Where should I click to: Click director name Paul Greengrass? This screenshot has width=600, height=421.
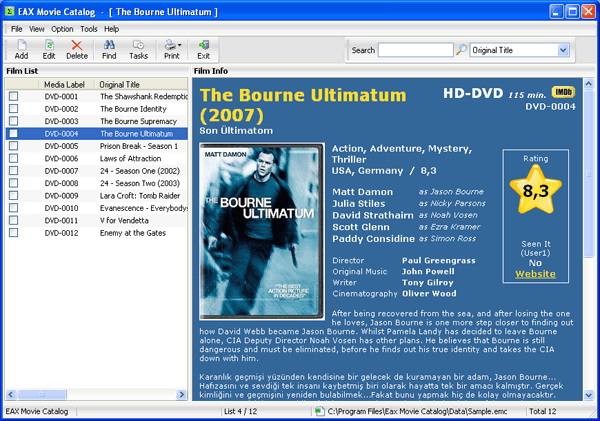click(439, 261)
